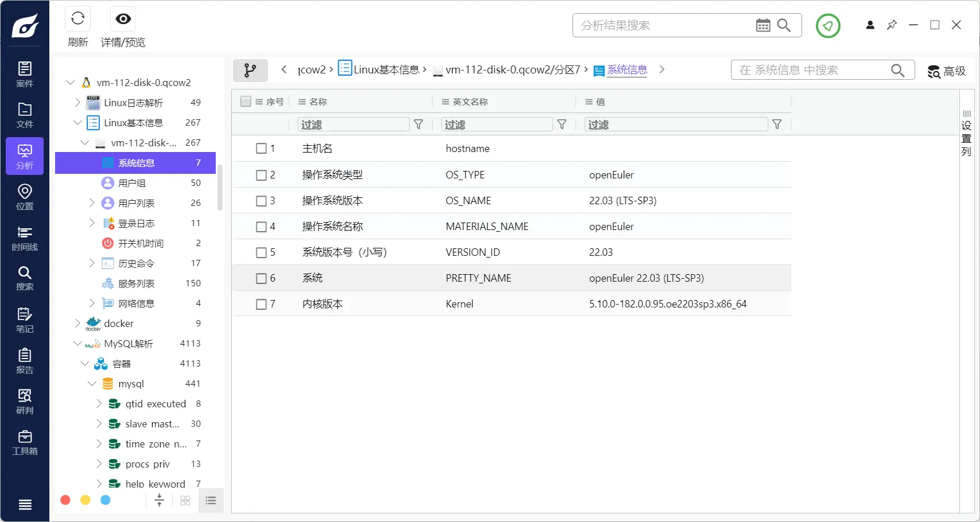Screen dimensions: 980x522
Task: Click the hamburger menu icon at sidebar bottom
Action: (25, 505)
